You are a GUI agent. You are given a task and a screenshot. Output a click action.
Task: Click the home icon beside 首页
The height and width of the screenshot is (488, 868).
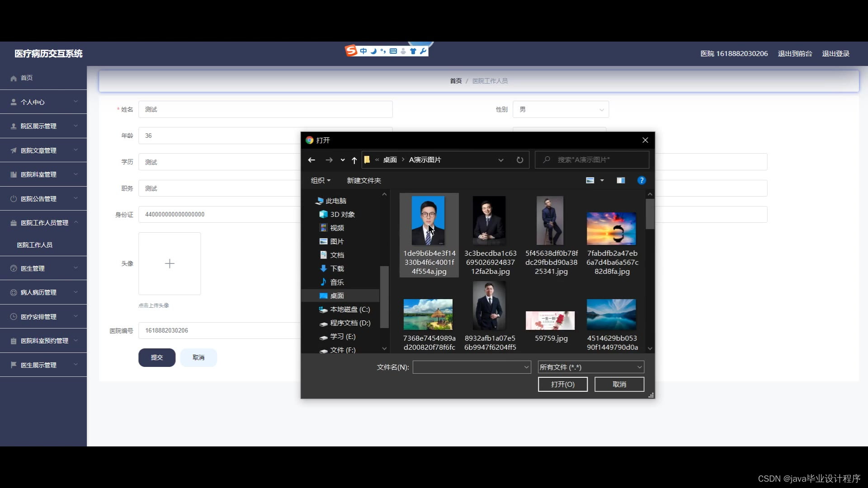14,78
